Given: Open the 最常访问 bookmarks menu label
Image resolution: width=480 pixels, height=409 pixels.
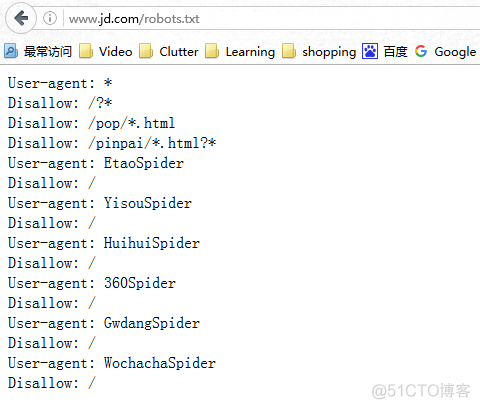Looking at the screenshot, I should 48,52.
